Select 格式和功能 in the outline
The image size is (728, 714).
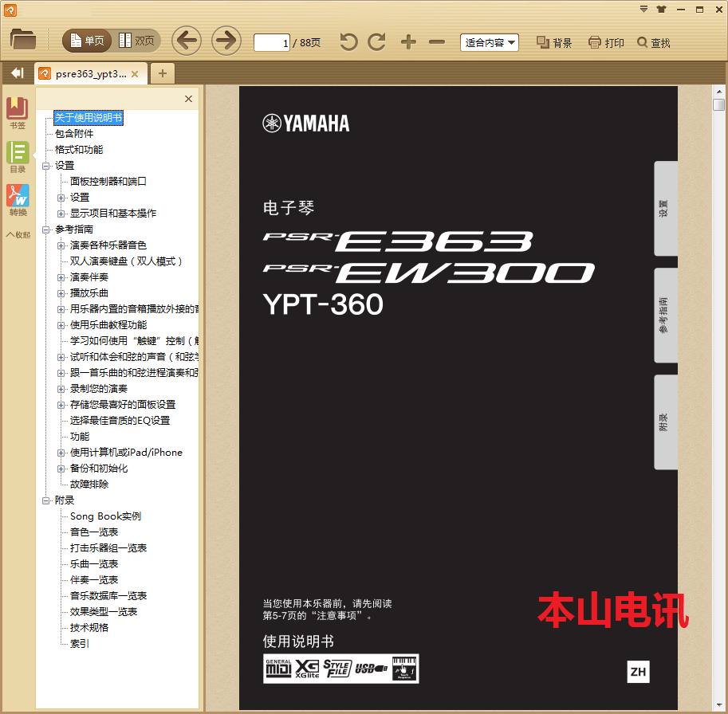(79, 149)
